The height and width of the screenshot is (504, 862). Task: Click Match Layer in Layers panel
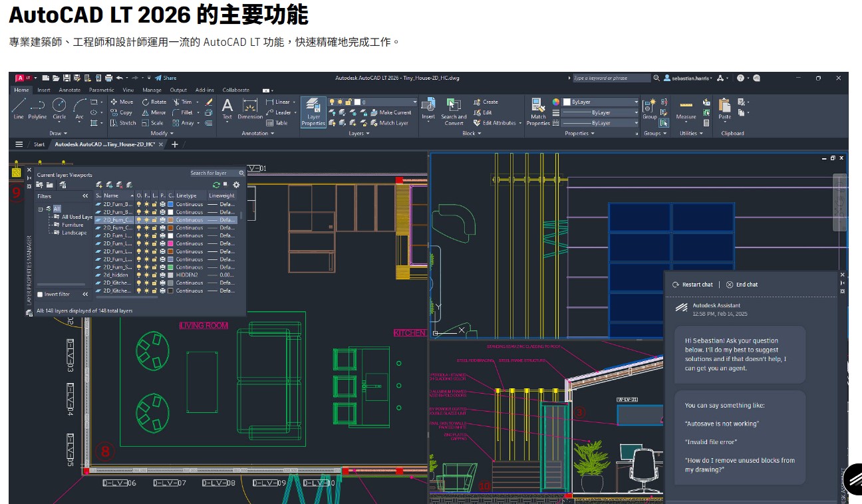click(x=389, y=123)
